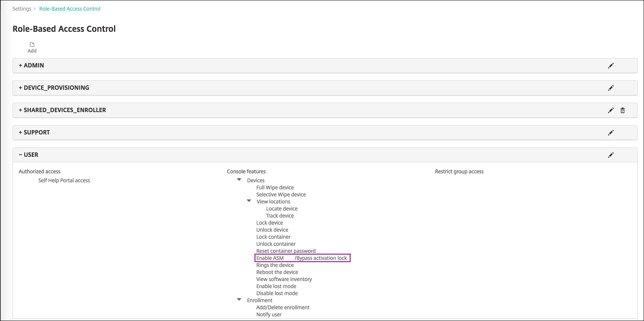Click the Add role icon
Viewport: 644px width, 321px height.
(x=32, y=45)
